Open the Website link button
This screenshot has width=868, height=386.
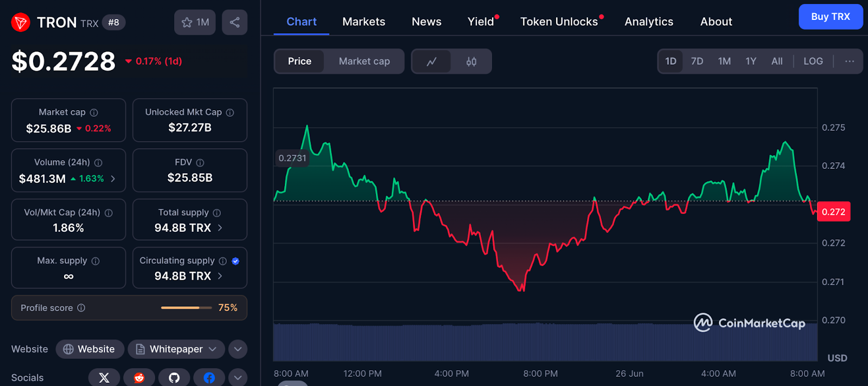tap(90, 349)
